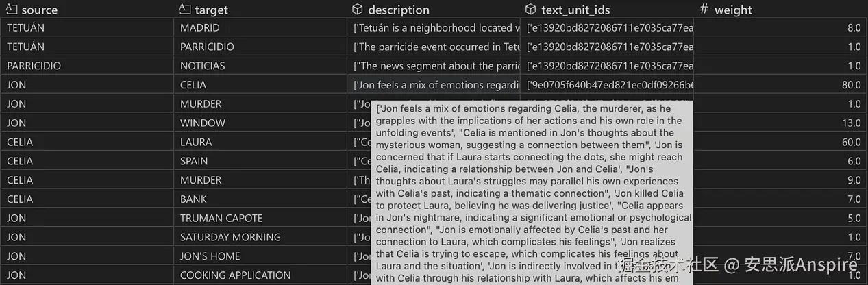Select the NOTICIAS target cell
868x285 pixels.
click(x=203, y=66)
